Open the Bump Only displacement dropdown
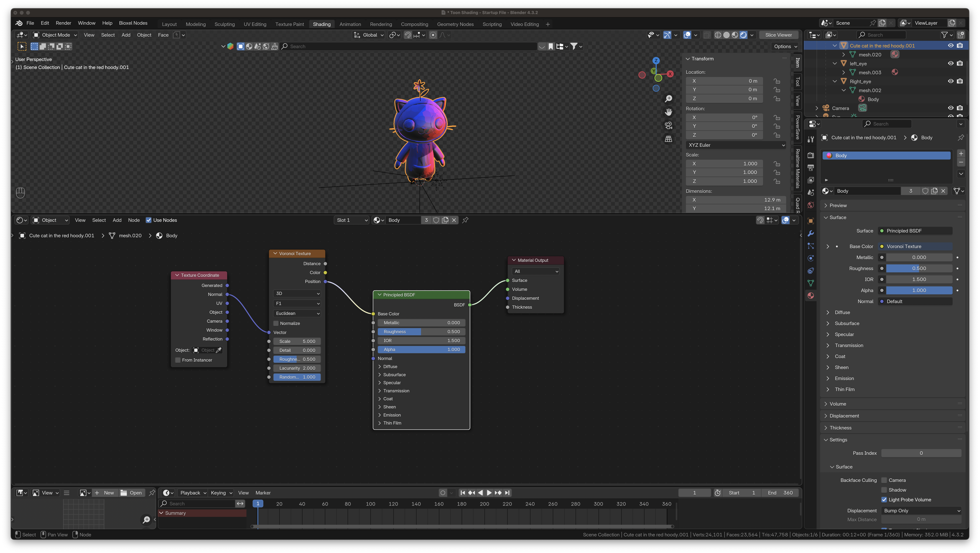 921,511
